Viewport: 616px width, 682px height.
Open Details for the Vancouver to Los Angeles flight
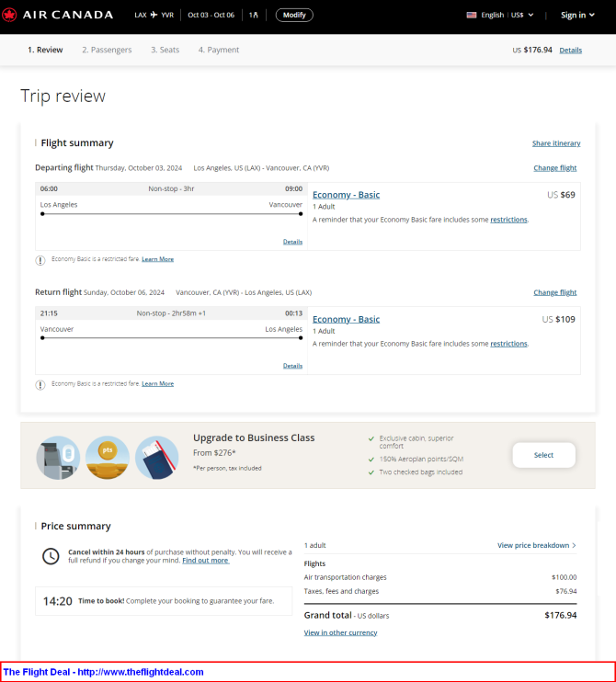(x=292, y=366)
